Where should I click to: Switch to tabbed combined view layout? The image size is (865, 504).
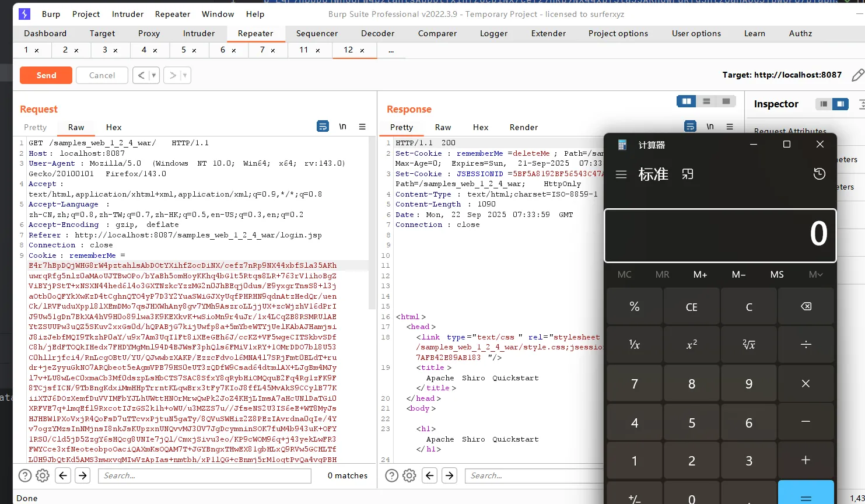(726, 101)
